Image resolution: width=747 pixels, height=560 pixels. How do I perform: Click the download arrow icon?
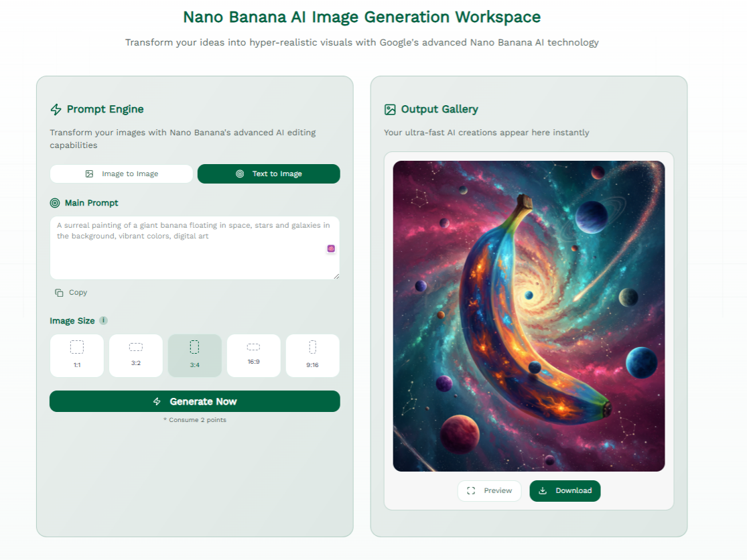point(543,491)
